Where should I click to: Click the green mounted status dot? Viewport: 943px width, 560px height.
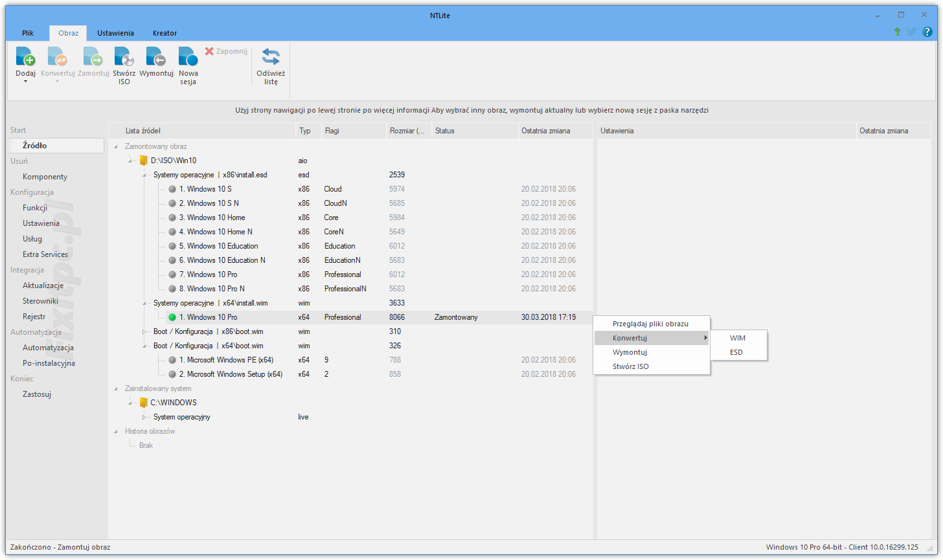(x=172, y=317)
